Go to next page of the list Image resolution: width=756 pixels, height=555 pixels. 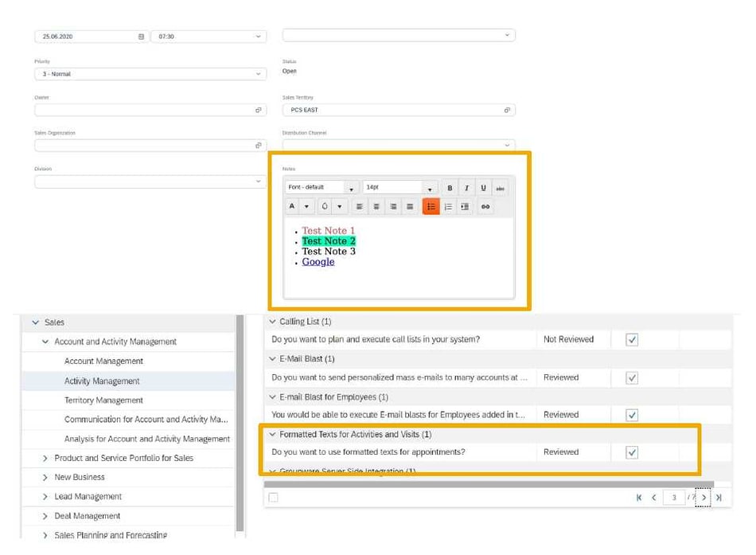(x=703, y=498)
